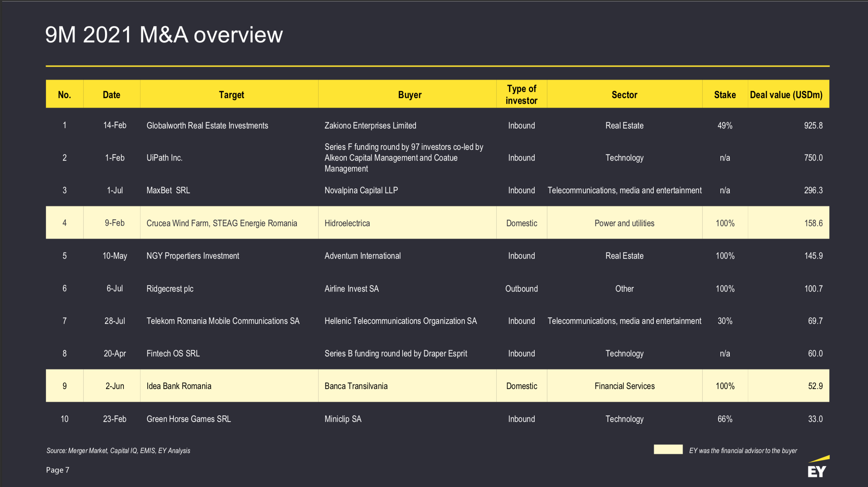Click the '30%' stake value

click(725, 321)
